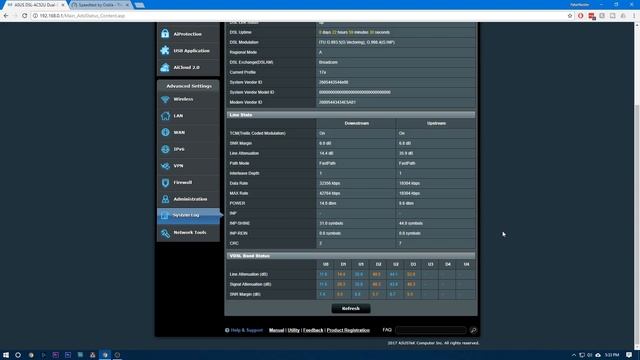Click the Modem Vendor ID value

tap(337, 102)
